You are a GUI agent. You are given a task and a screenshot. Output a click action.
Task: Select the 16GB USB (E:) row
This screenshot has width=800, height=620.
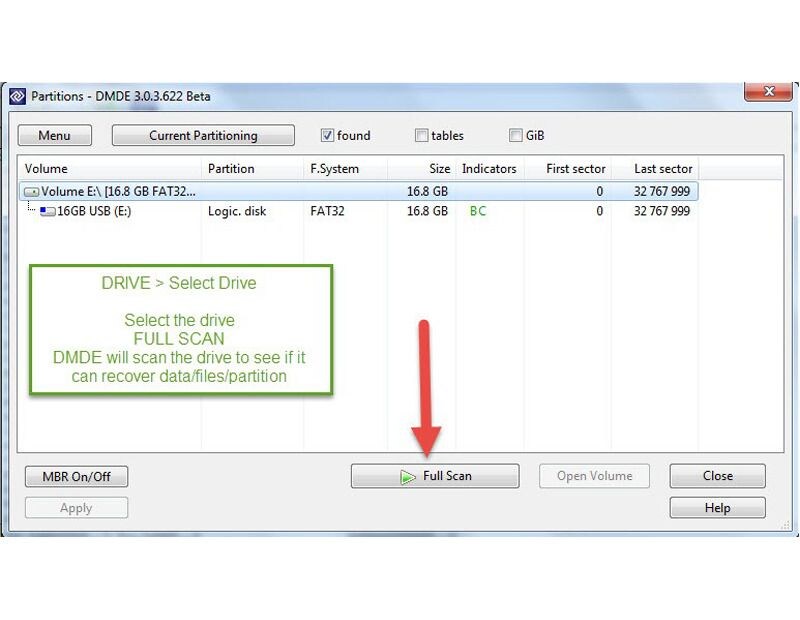(x=359, y=211)
